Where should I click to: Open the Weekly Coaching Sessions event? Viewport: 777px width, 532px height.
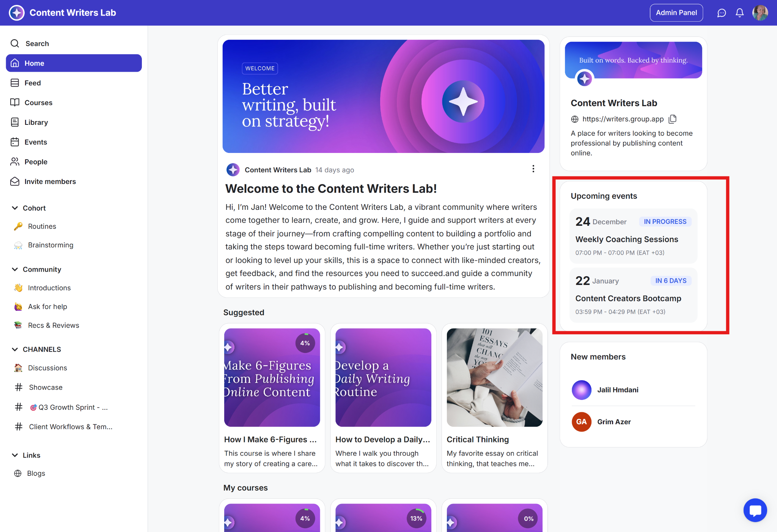point(627,239)
